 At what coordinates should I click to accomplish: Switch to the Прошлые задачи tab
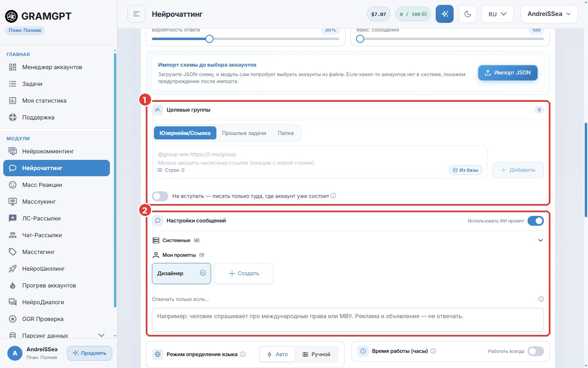(x=244, y=133)
